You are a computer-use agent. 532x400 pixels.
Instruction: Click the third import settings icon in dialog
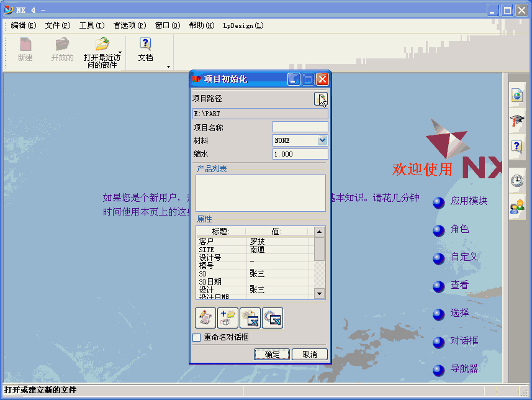click(250, 318)
